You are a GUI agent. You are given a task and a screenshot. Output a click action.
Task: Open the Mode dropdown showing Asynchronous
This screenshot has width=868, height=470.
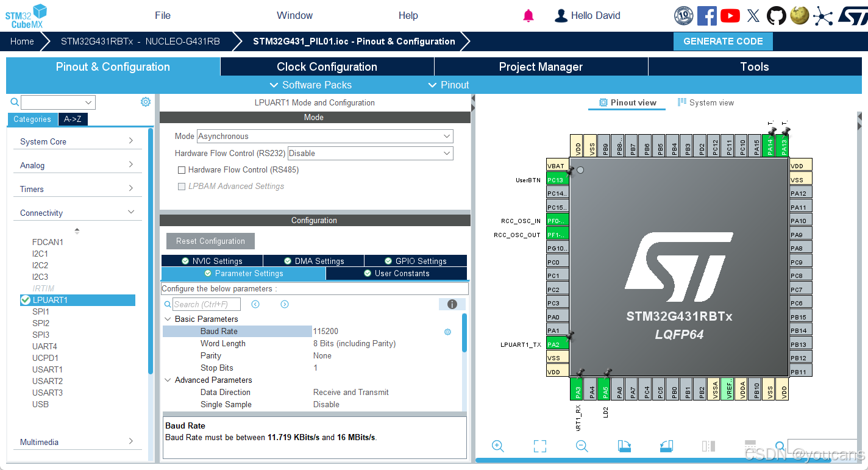(325, 137)
